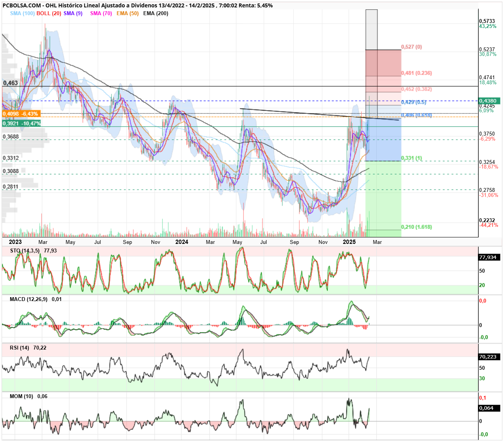Select the BOLL (20) indicator label

49,13
